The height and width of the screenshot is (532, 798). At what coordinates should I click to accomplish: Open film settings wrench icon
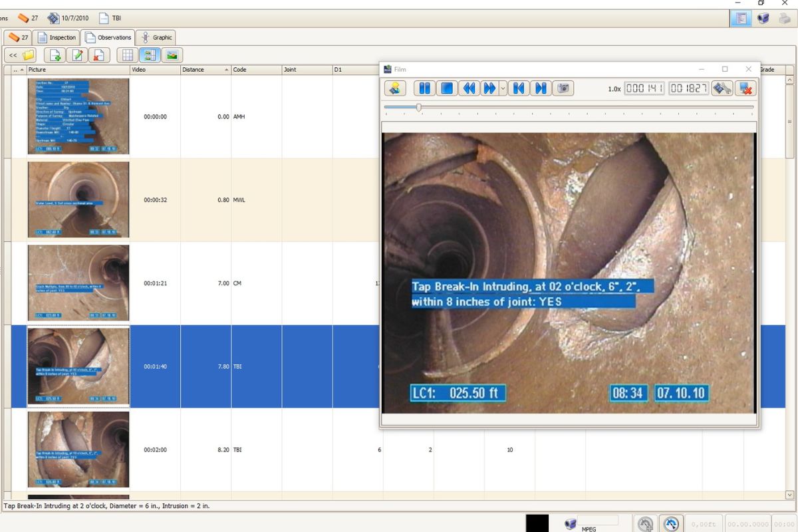(722, 88)
